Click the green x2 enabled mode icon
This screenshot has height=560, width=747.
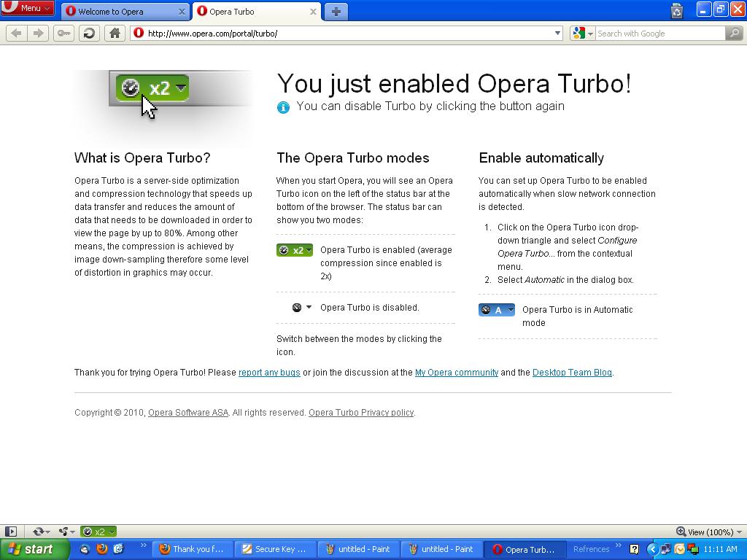pyautogui.click(x=295, y=250)
